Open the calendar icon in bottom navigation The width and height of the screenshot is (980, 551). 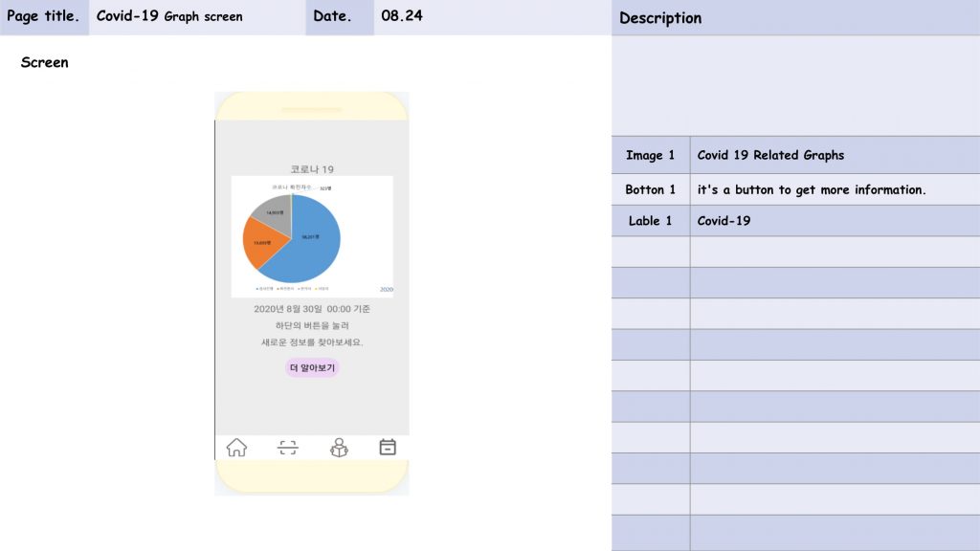[x=388, y=447]
